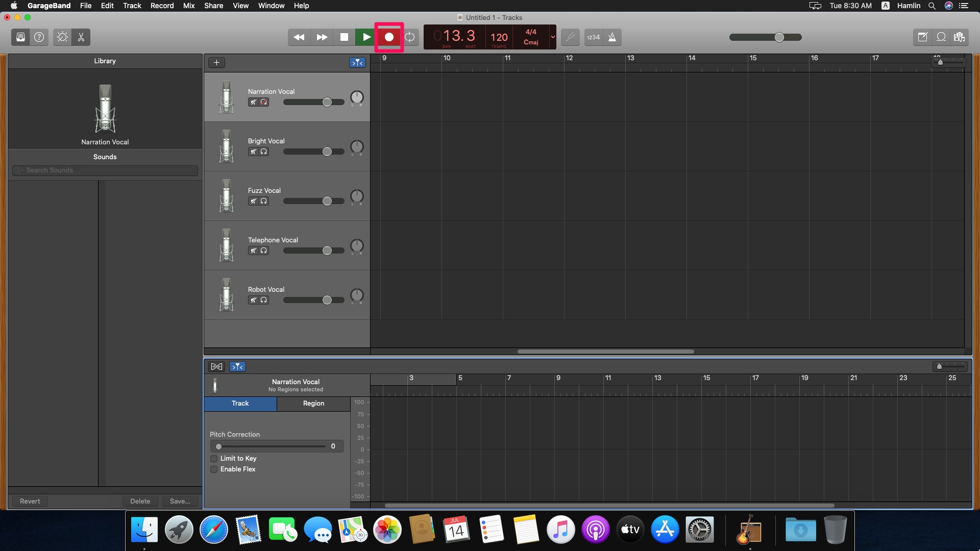The height and width of the screenshot is (551, 980).
Task: Toggle the metronome icon
Action: click(x=612, y=37)
